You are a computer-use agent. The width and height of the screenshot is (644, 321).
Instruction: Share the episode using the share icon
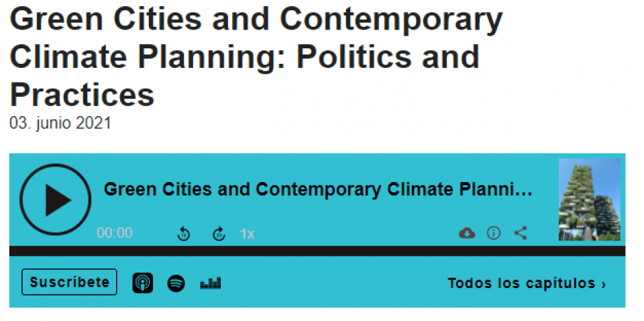[x=521, y=234]
